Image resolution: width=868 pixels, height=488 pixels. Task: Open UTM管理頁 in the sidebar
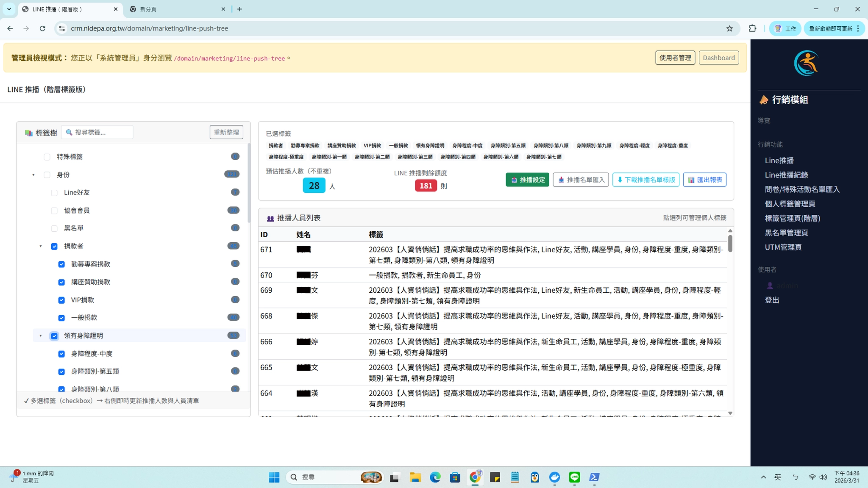[x=783, y=247]
